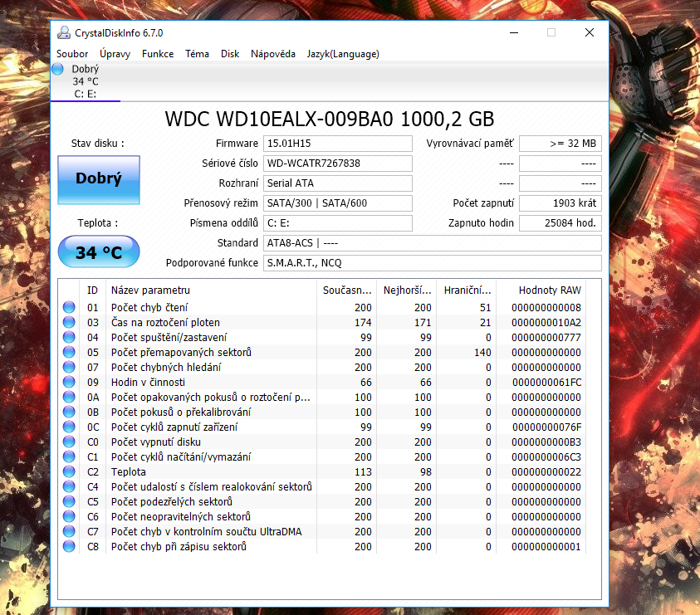
Task: Click the RAW value 000000000001
Action: point(546,547)
